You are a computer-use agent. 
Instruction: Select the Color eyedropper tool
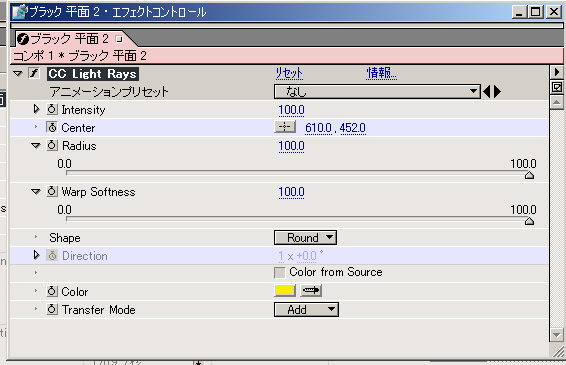(311, 290)
